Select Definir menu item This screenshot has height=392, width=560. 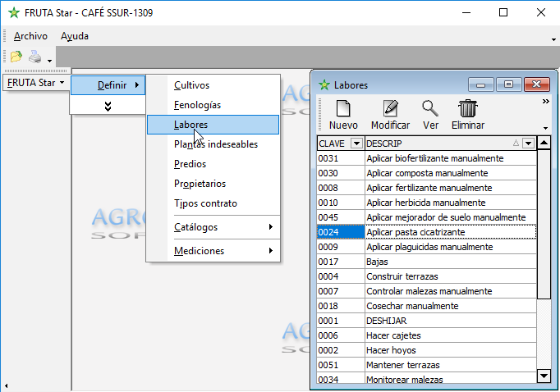coord(108,85)
